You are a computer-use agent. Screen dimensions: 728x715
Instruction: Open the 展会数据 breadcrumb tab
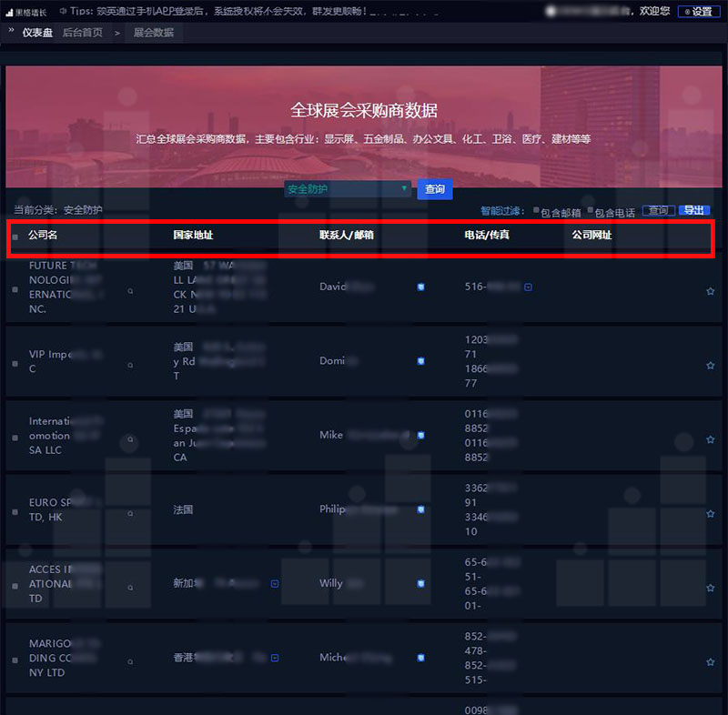pos(153,33)
